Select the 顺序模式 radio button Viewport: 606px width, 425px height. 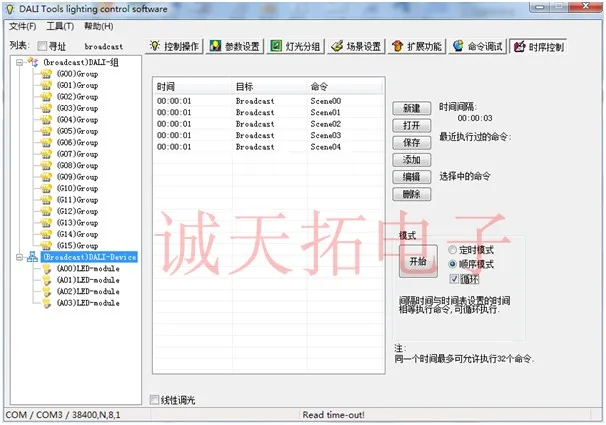tap(453, 264)
